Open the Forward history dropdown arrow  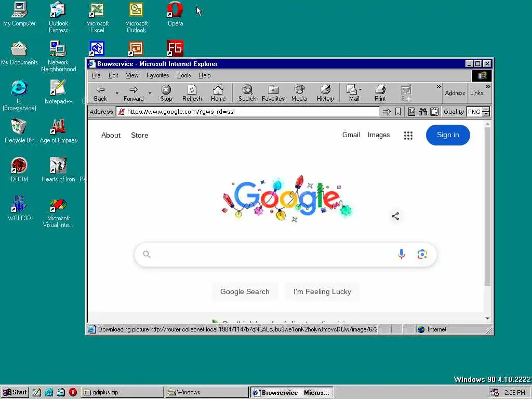click(x=150, y=94)
